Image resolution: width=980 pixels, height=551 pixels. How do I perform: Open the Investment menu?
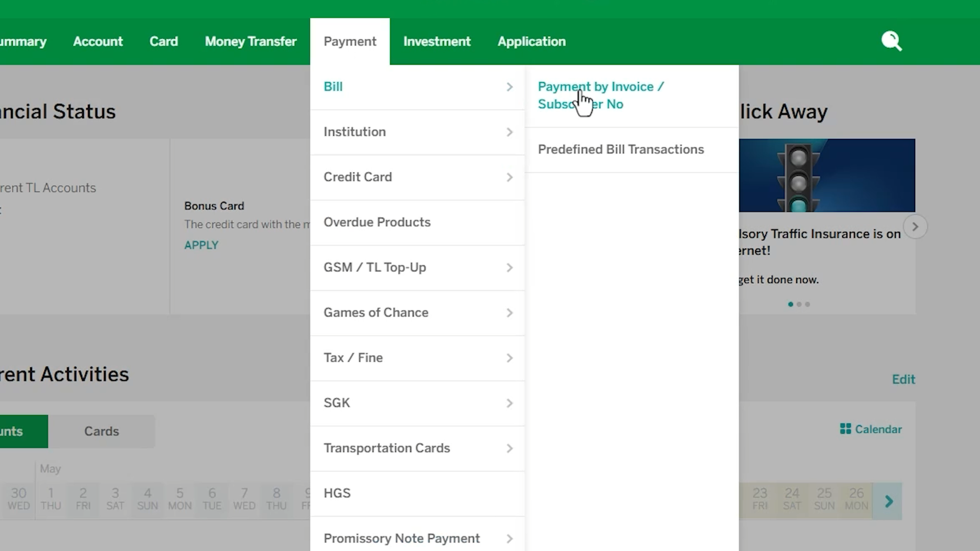tap(437, 41)
